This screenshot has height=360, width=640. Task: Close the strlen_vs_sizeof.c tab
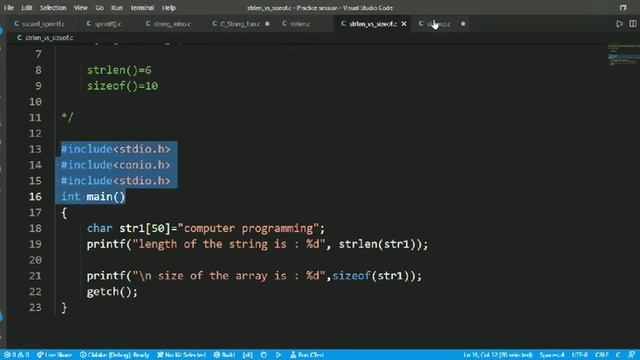click(404, 24)
